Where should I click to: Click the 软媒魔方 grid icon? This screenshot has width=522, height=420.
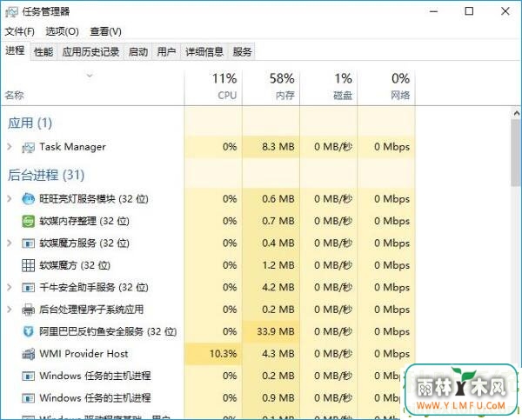(28, 265)
